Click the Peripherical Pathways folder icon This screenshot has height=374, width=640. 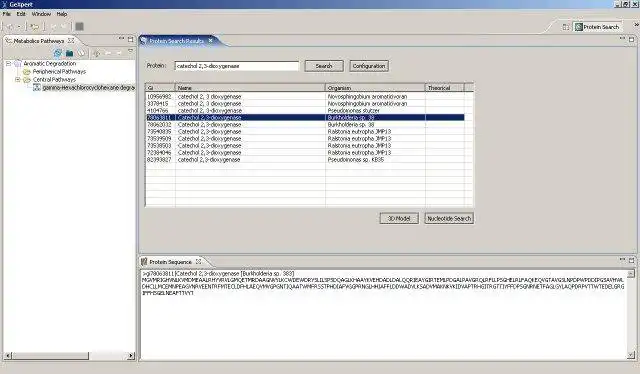(27, 71)
